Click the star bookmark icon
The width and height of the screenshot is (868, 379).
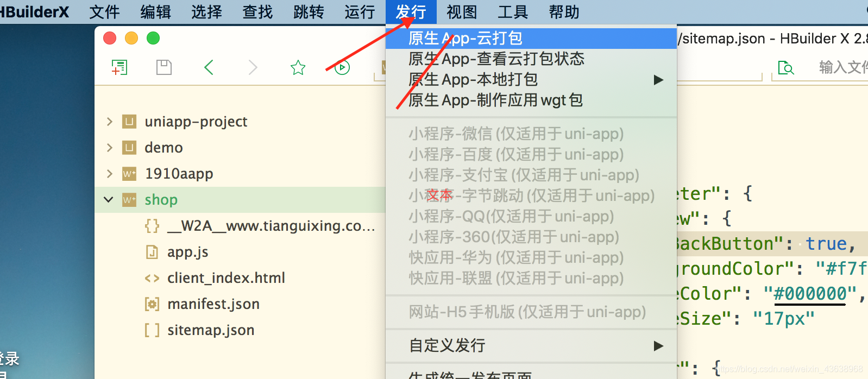pyautogui.click(x=298, y=67)
